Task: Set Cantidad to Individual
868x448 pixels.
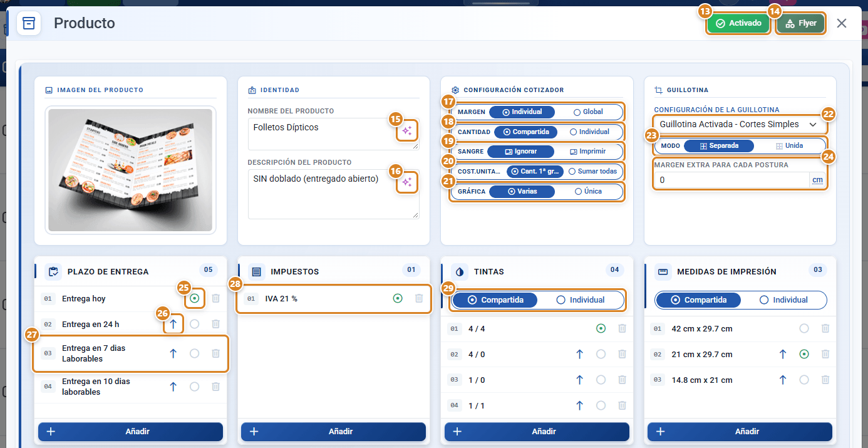Action: pos(589,132)
